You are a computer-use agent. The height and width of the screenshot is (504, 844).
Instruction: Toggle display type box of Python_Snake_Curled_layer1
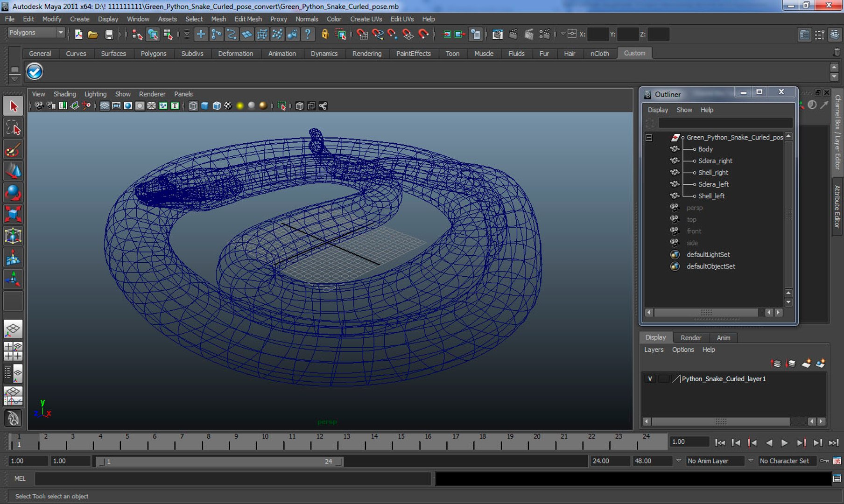click(x=663, y=379)
